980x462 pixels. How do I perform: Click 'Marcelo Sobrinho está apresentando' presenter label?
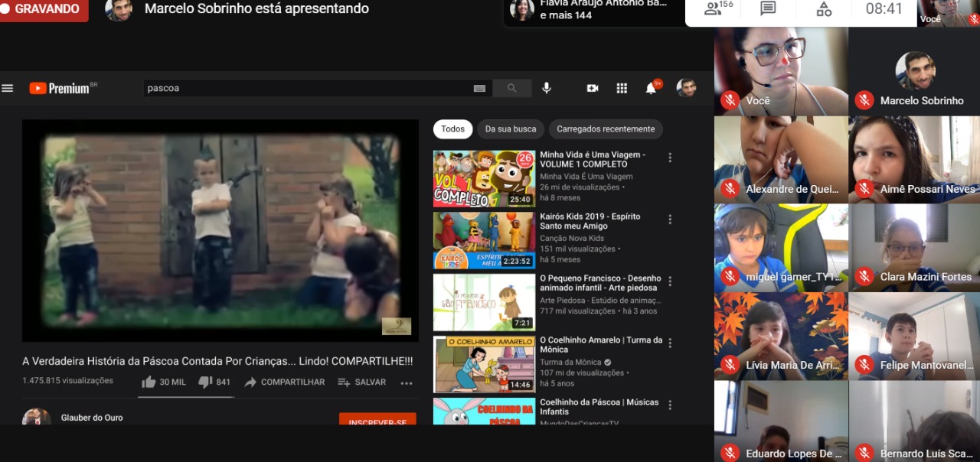pos(256,9)
